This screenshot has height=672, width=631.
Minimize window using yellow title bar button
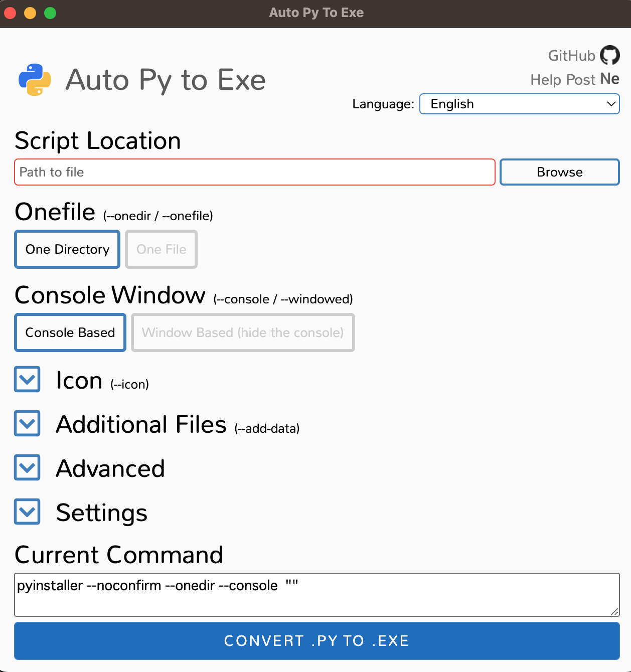point(30,13)
